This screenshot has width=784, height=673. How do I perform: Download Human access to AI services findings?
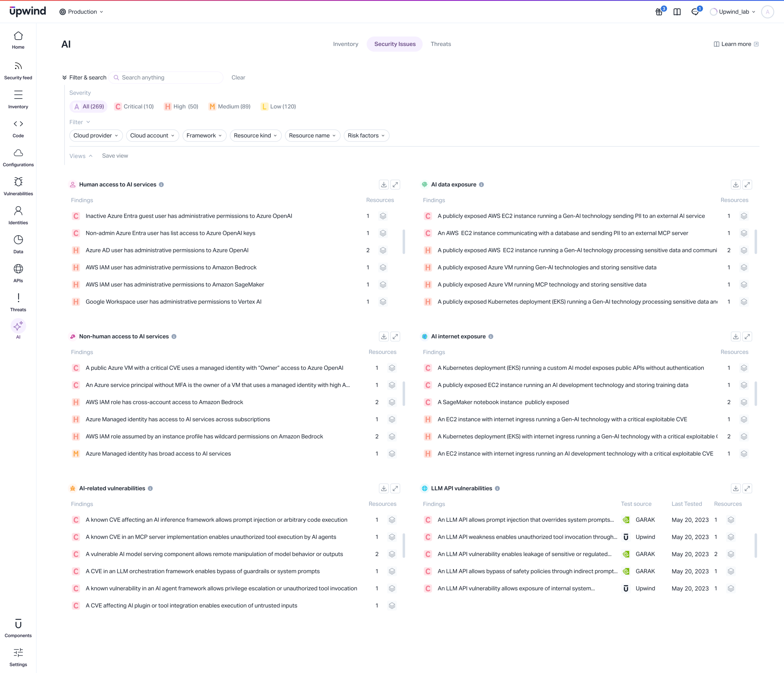384,184
